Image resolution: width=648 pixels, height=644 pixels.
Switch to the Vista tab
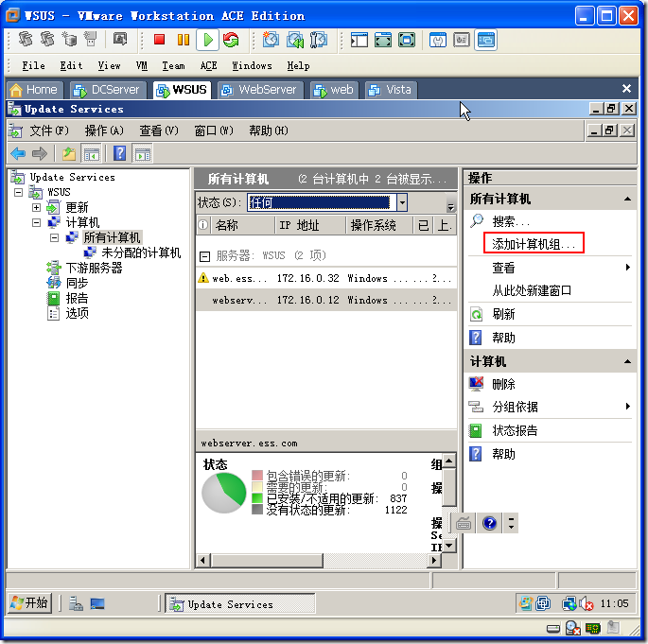point(391,90)
